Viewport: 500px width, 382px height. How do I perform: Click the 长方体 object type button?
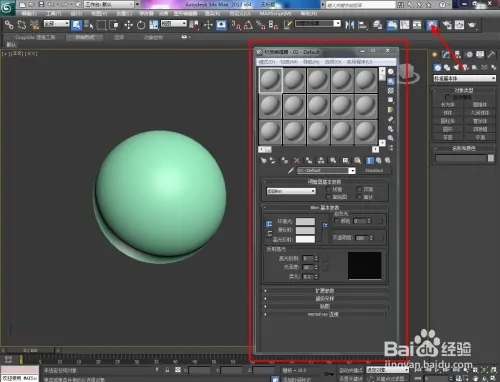click(x=448, y=105)
